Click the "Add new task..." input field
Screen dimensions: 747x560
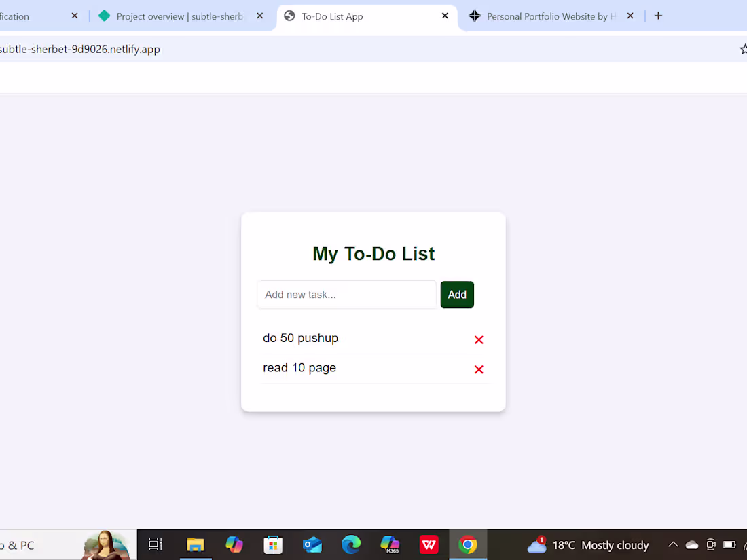click(346, 295)
